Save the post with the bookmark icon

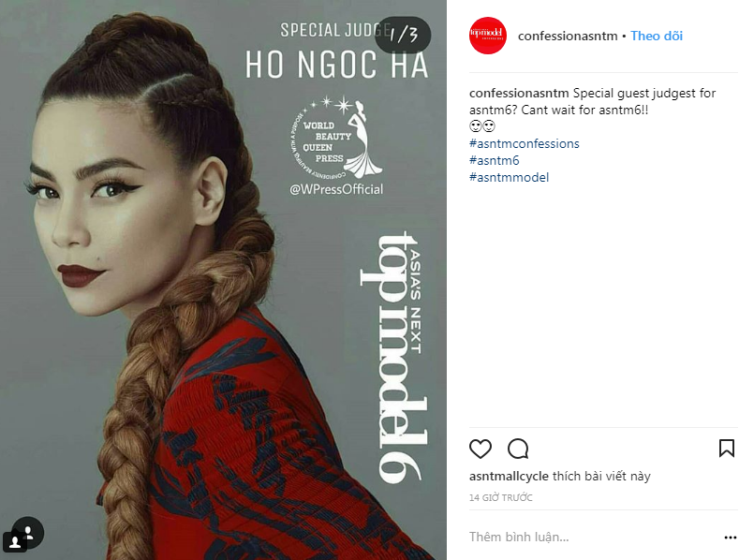point(727,448)
